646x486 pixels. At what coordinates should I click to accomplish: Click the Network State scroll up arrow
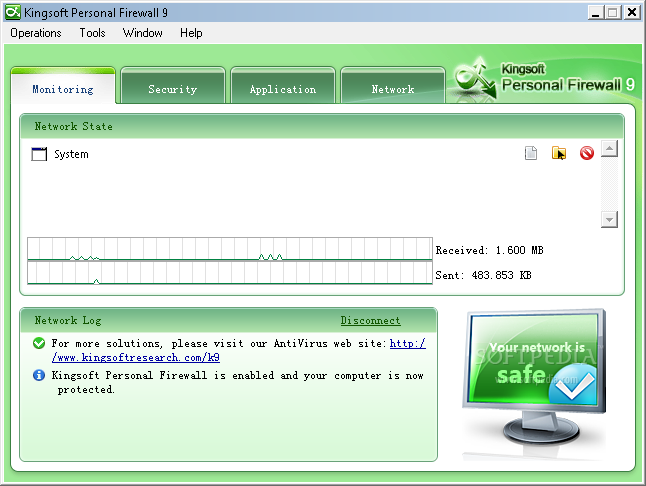tap(609, 149)
